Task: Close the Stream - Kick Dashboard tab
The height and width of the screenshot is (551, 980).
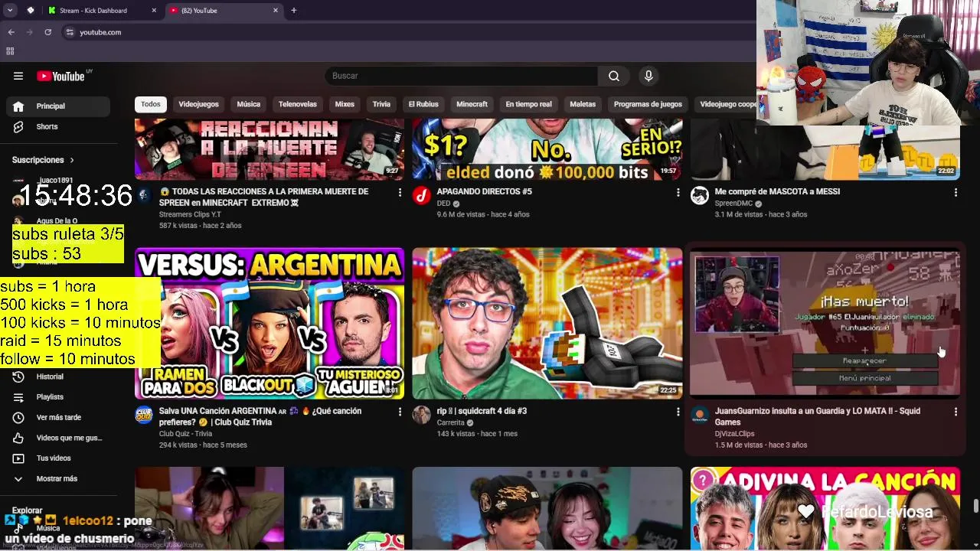Action: click(154, 11)
